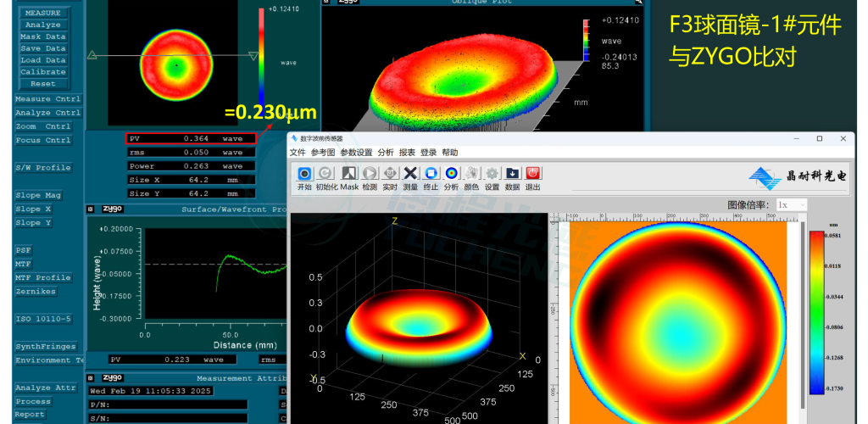This screenshot has width=868, height=424.
Task: Open Focus Cntrl
Action: coord(43,141)
